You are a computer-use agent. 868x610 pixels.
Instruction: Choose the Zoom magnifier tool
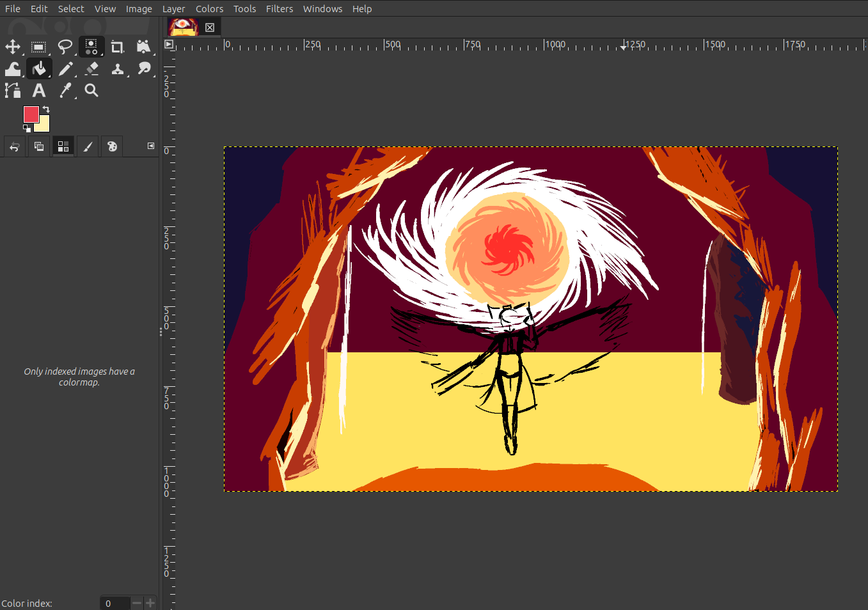91,90
